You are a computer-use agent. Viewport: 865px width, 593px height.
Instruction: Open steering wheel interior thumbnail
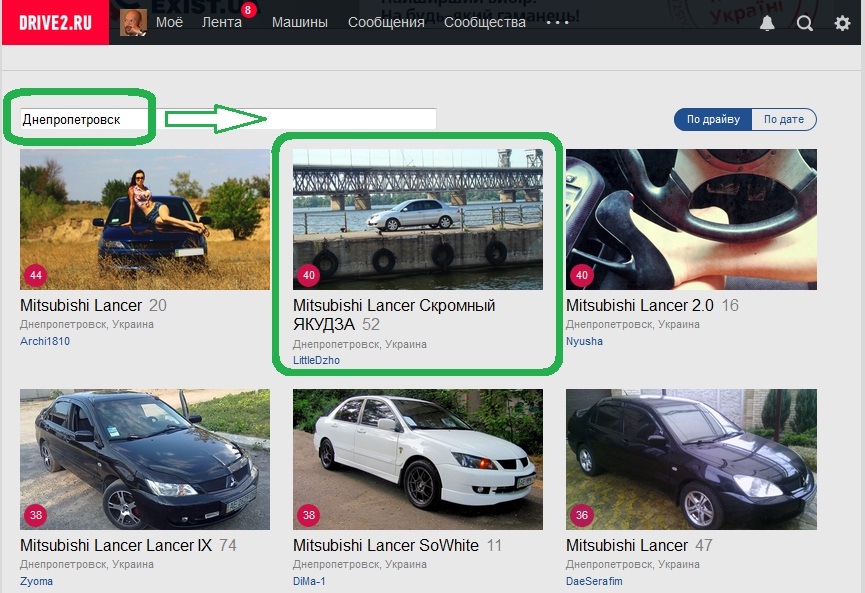click(691, 219)
